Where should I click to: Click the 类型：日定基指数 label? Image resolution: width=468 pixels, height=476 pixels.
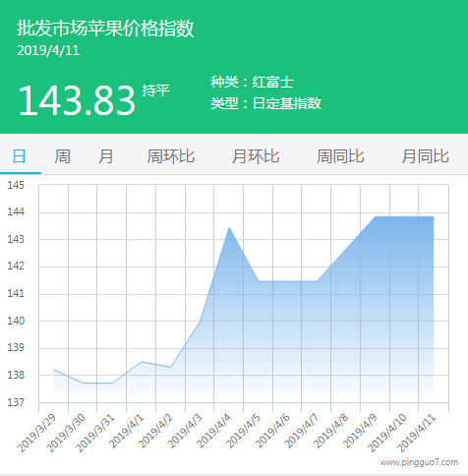point(265,103)
